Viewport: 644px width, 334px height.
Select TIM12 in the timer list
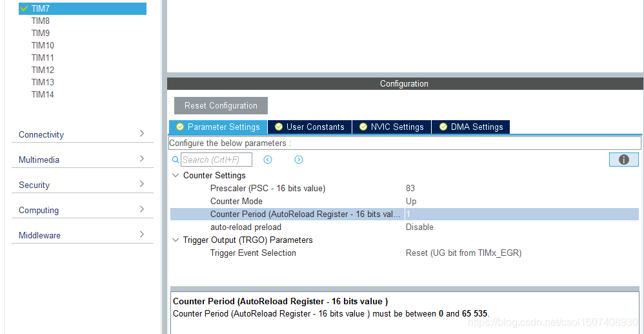click(x=43, y=70)
